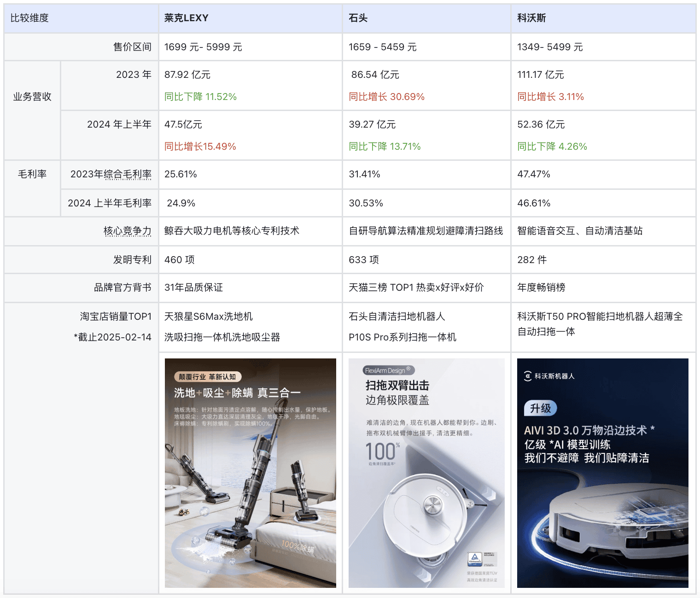This screenshot has width=700, height=598.
Task: Click margin value 25.61%
Action: [x=181, y=174]
